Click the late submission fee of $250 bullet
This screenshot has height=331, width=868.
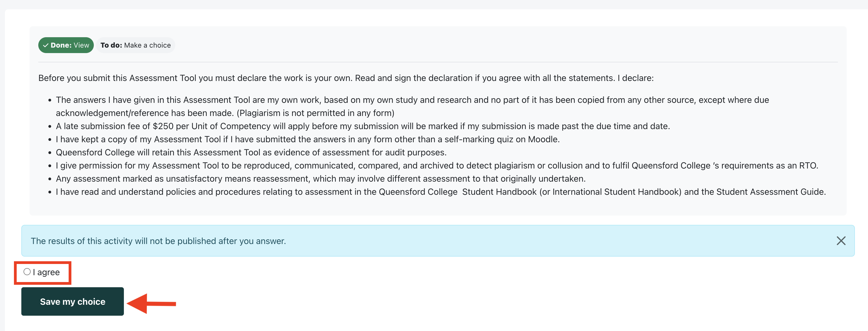pyautogui.click(x=363, y=126)
